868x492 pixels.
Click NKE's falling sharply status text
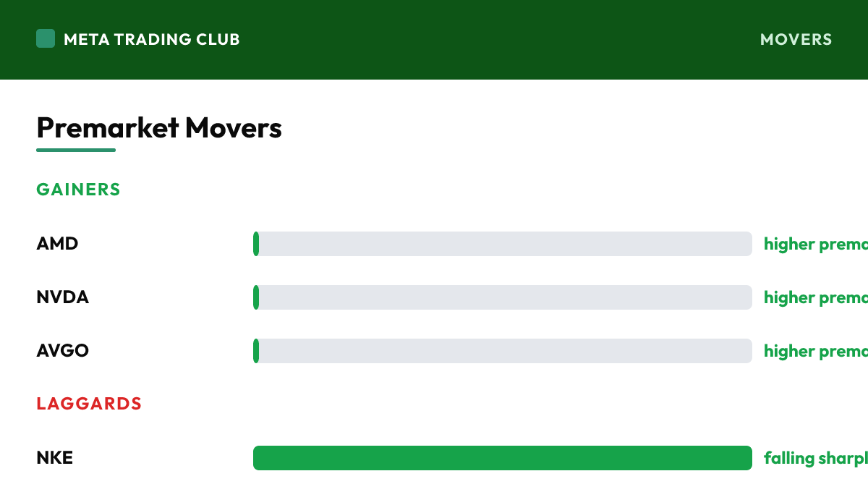click(816, 458)
